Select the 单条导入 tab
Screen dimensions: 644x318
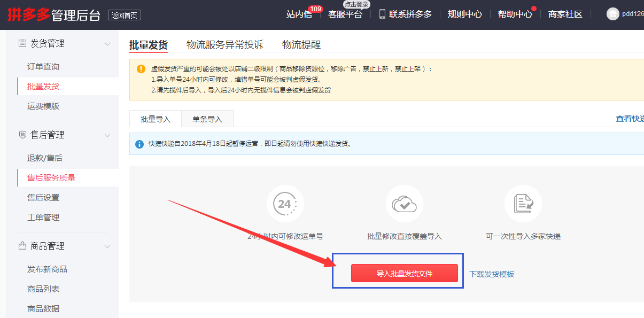(207, 119)
